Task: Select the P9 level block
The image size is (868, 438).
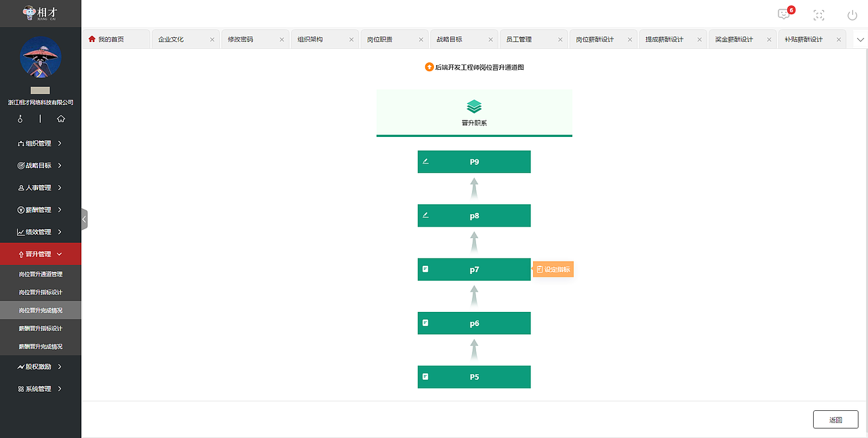Action: tap(474, 161)
